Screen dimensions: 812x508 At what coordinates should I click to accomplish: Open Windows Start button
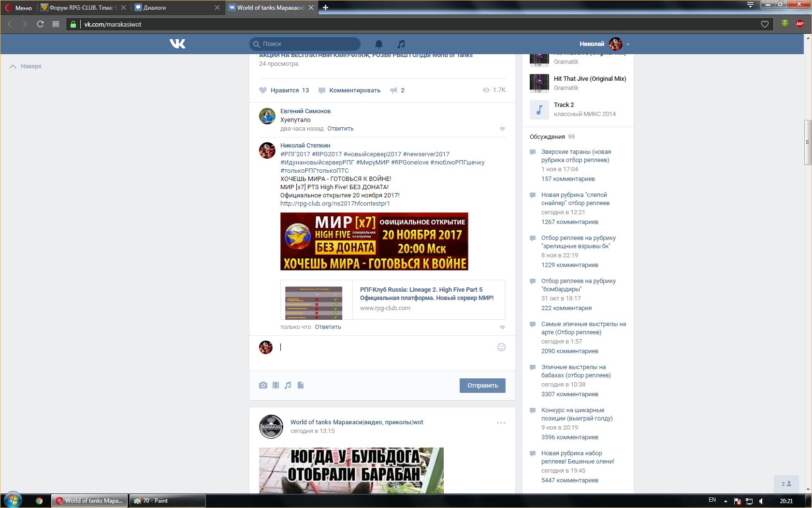pyautogui.click(x=13, y=500)
